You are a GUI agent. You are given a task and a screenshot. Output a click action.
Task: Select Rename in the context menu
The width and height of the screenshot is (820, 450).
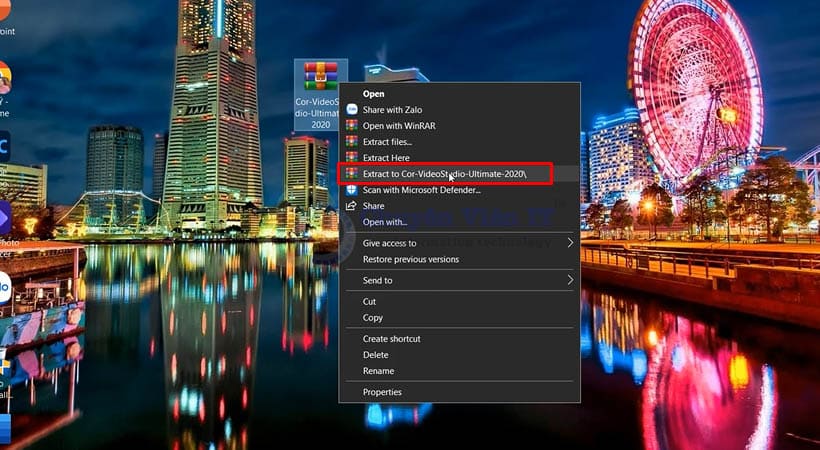377,370
